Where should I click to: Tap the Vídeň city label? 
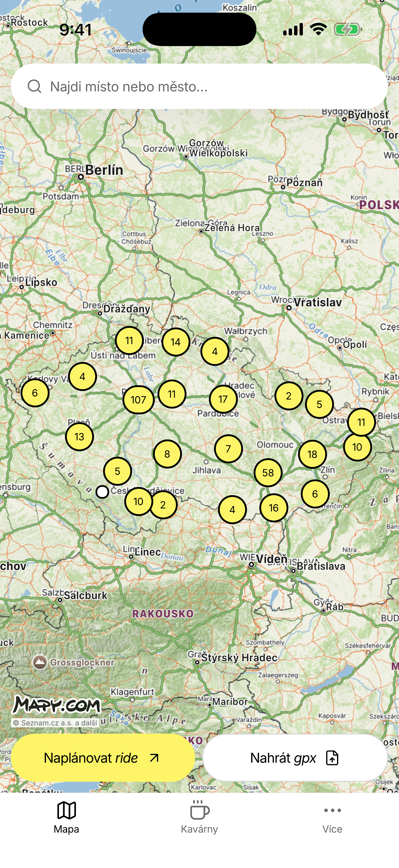272,559
